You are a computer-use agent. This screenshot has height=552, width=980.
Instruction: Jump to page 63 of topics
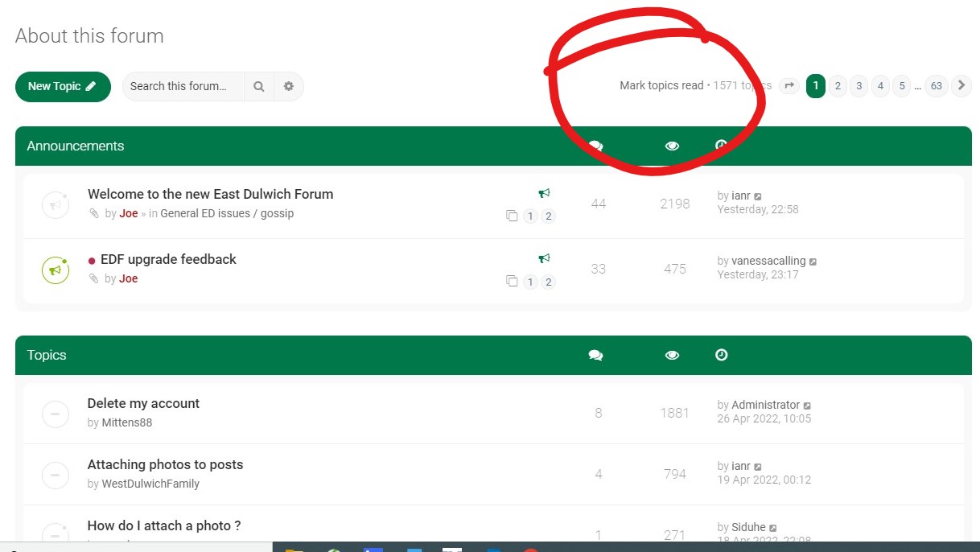tap(936, 86)
